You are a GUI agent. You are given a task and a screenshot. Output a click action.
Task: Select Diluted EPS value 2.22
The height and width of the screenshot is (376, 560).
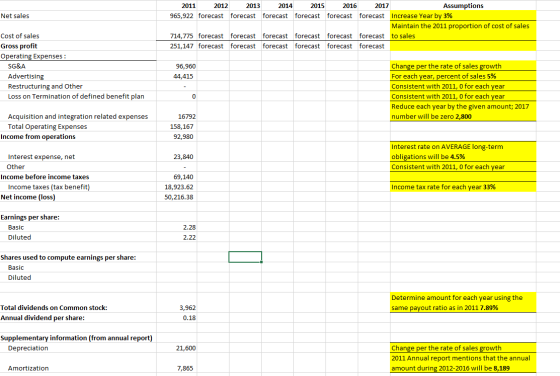[x=189, y=237]
